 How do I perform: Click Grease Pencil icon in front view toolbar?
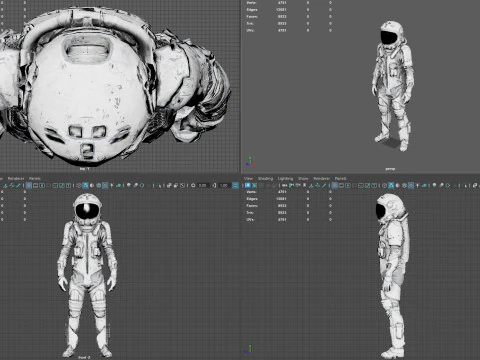[18, 185]
